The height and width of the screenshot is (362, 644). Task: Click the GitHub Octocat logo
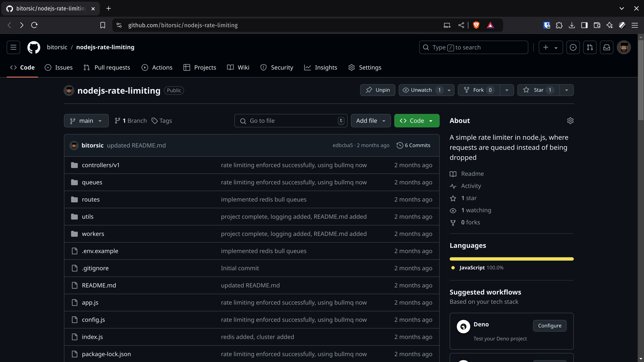[x=34, y=47]
